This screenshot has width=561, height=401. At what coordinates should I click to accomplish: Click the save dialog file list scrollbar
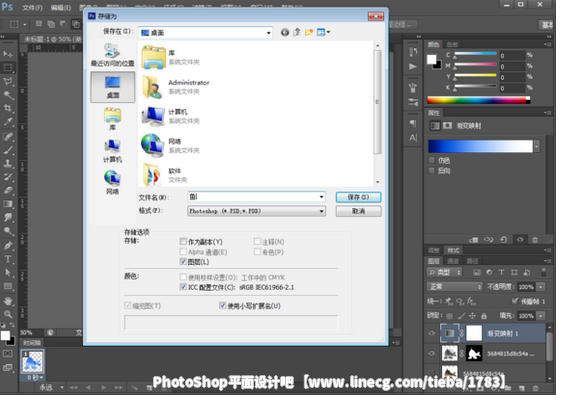(377, 102)
